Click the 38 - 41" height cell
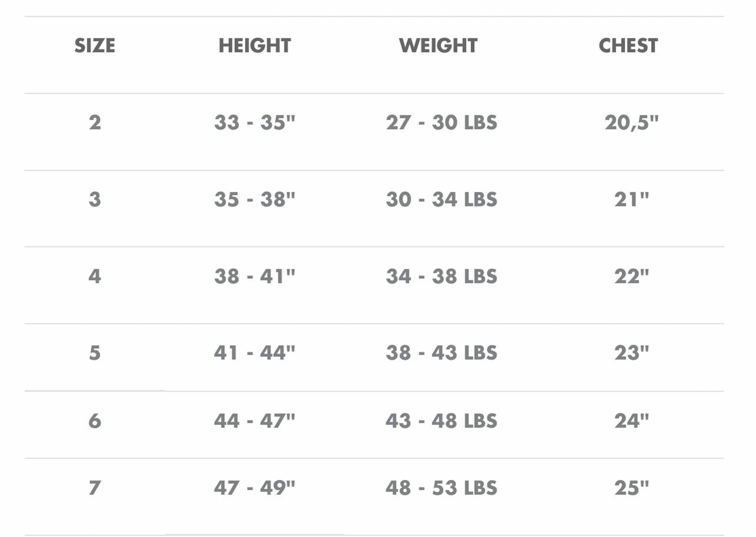This screenshot has height=537, width=756. point(255,276)
